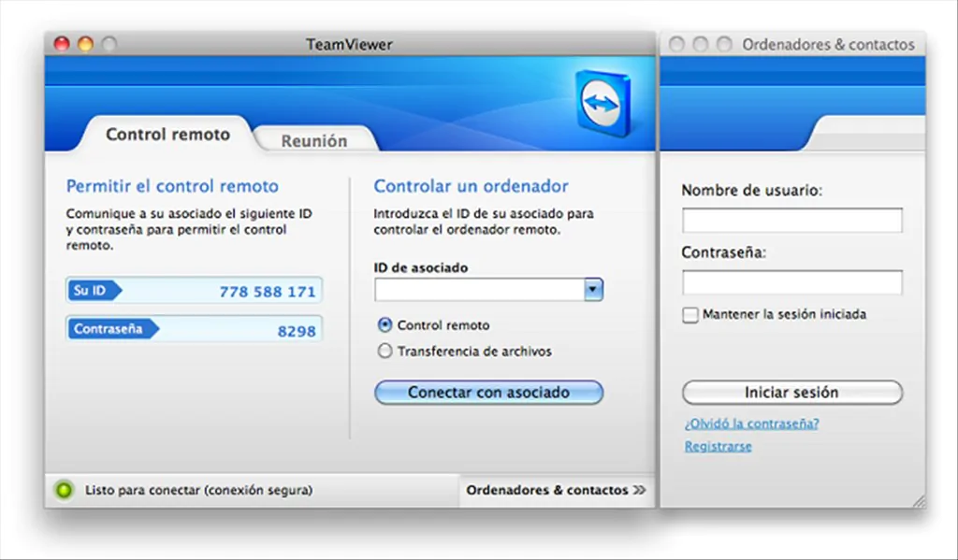The height and width of the screenshot is (560, 958).
Task: Select the Control remoto radio button
Action: (x=385, y=325)
